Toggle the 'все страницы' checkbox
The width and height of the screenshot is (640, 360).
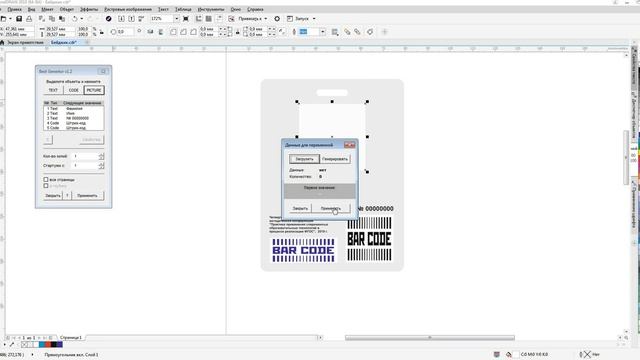click(46, 180)
